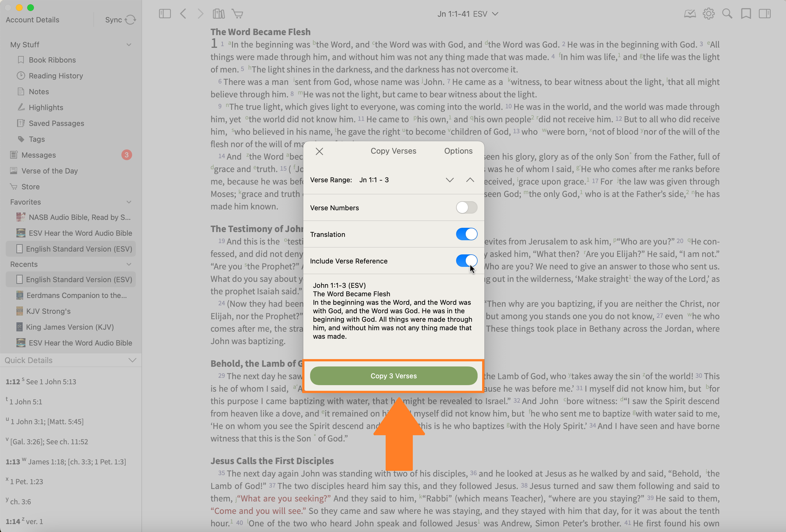Click the bookmark ribbon toolbar icon
Image resolution: width=786 pixels, height=532 pixels.
(x=746, y=14)
